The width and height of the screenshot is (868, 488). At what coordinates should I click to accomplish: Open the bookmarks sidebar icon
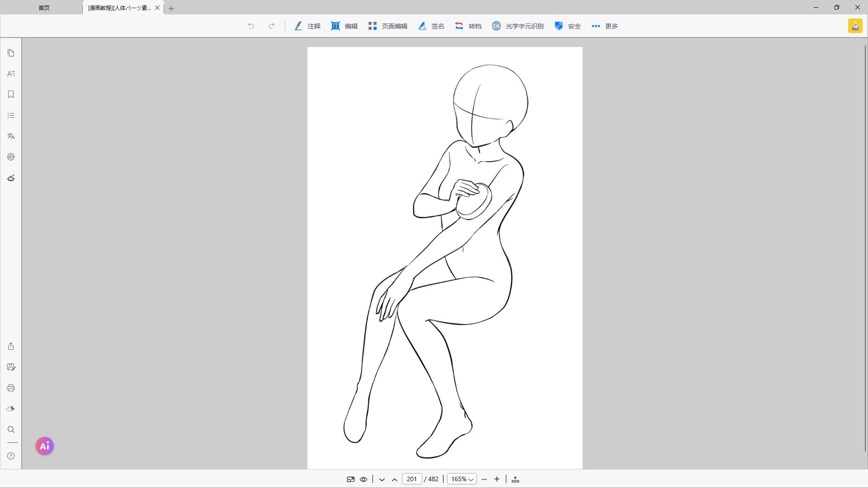click(11, 94)
